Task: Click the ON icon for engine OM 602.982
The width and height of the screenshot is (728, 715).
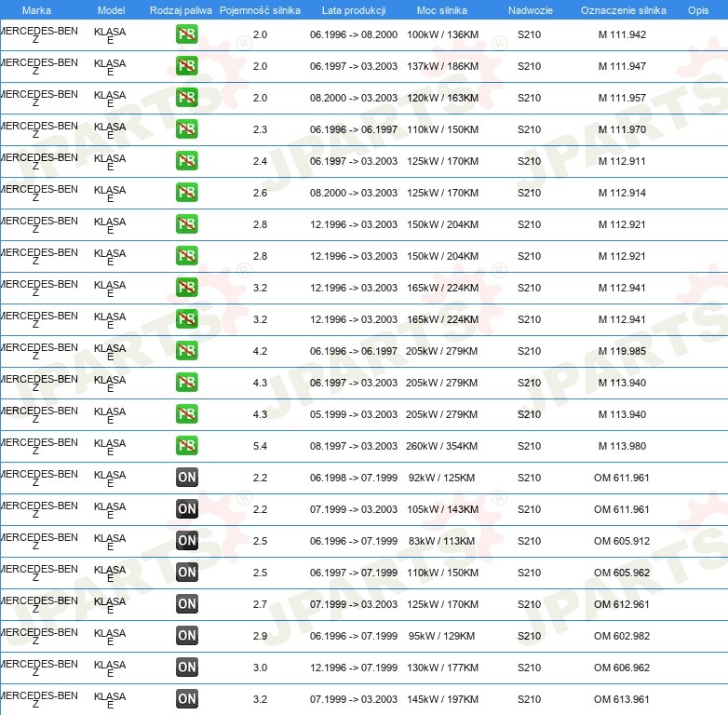Action: 187,637
